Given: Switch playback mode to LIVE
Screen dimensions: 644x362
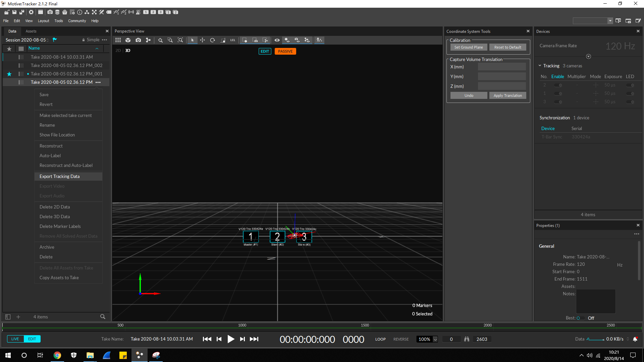Looking at the screenshot, I should [x=15, y=339].
